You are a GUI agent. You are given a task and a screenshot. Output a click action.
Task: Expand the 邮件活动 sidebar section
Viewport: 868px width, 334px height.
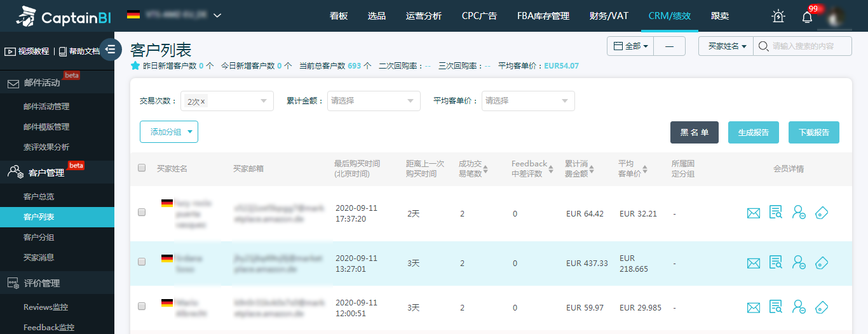click(57, 83)
